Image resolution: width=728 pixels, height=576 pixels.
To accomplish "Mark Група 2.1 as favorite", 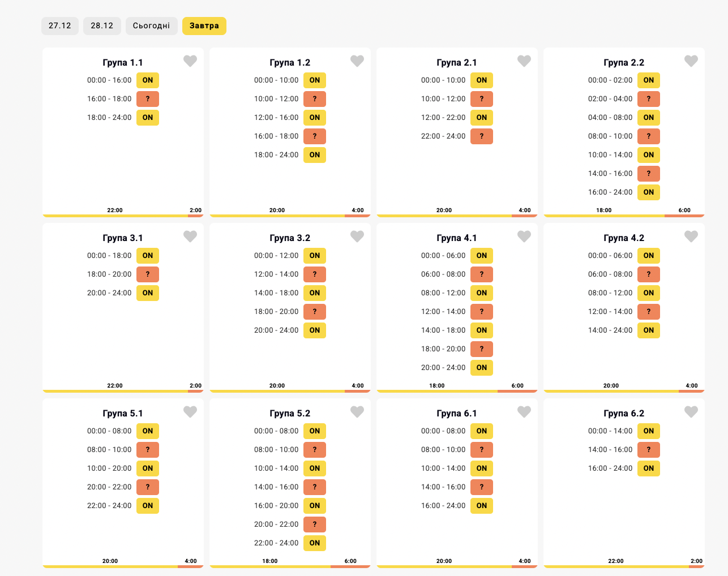I will [x=524, y=61].
